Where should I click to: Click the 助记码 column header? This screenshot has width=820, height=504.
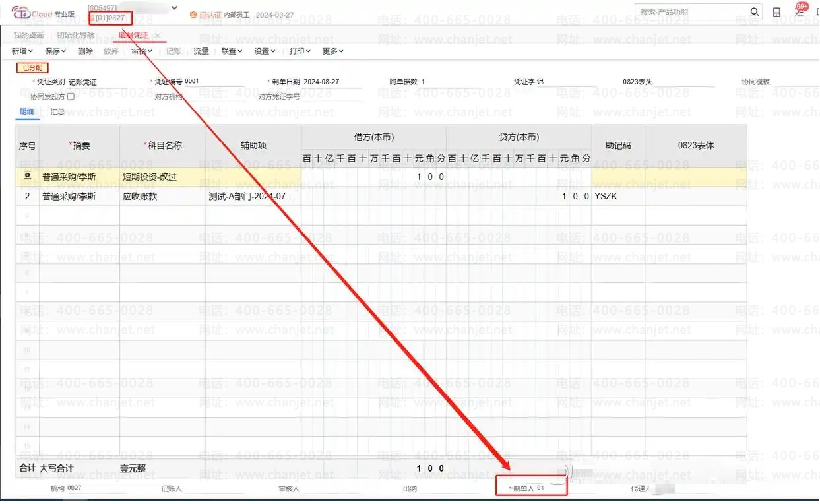(617, 145)
